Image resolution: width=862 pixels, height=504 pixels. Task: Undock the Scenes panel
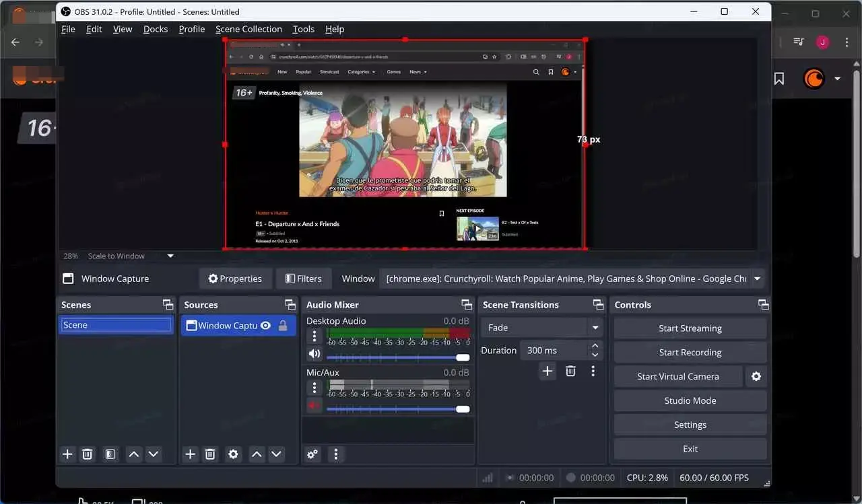click(168, 305)
